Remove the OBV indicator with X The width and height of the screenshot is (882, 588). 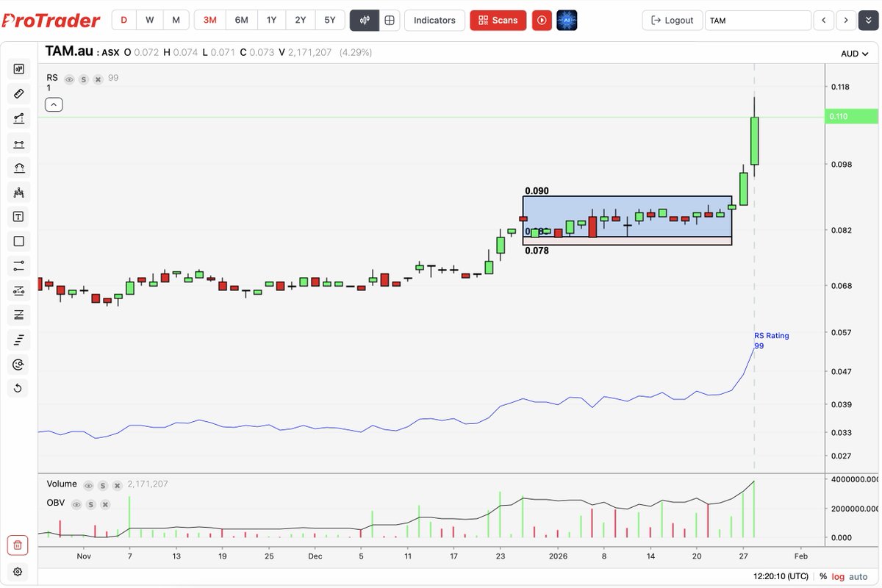pos(104,504)
